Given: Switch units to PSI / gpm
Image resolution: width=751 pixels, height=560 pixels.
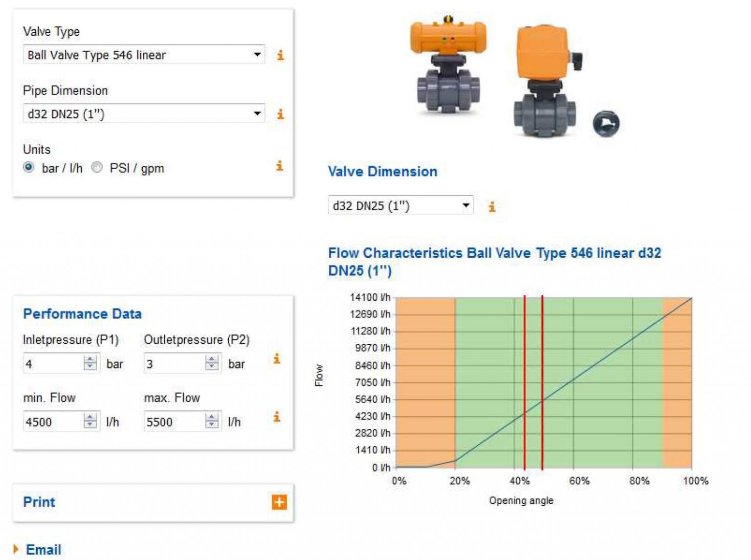Looking at the screenshot, I should pyautogui.click(x=98, y=168).
